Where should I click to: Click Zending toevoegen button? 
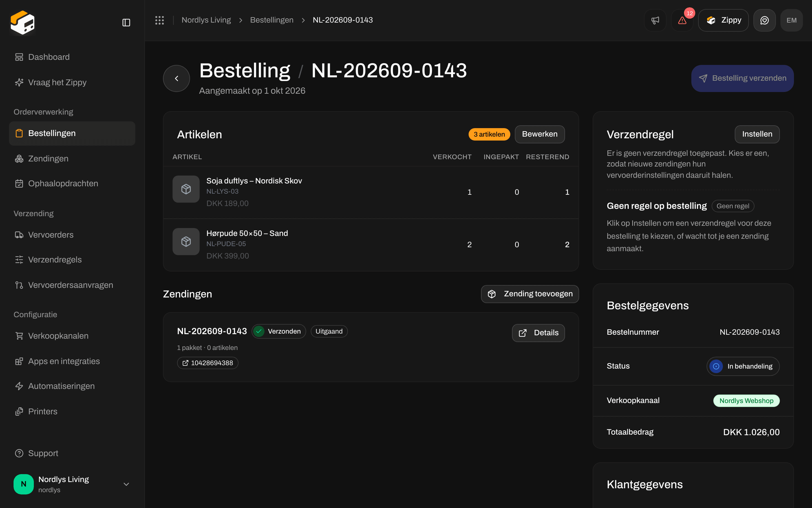coord(530,294)
